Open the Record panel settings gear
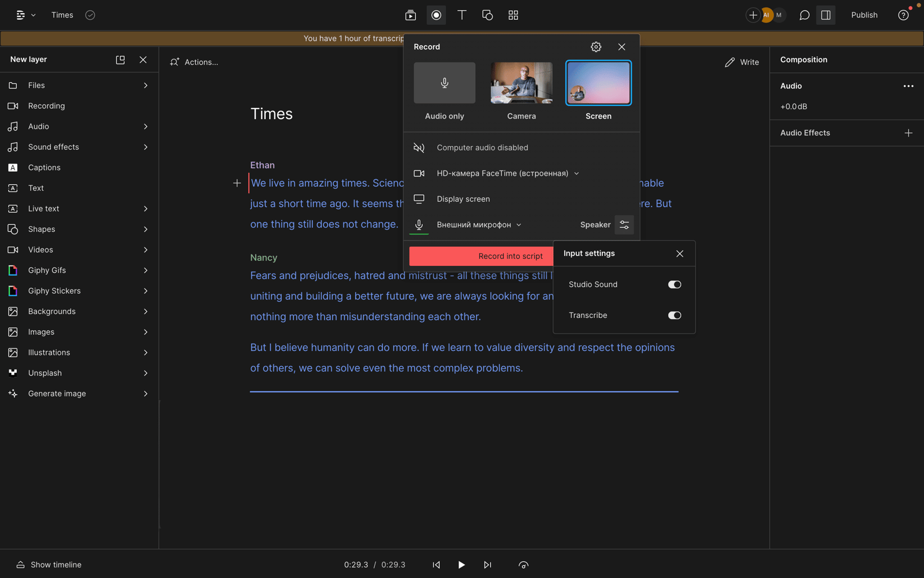The image size is (924, 578). coord(595,47)
